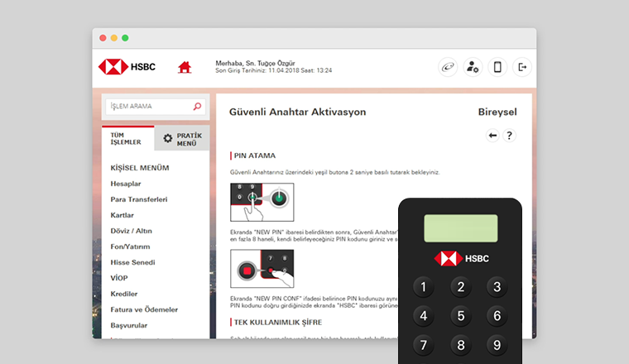Screen dimensions: 629x364
Task: Focus the İşlem Arama search field
Action: coord(156,107)
